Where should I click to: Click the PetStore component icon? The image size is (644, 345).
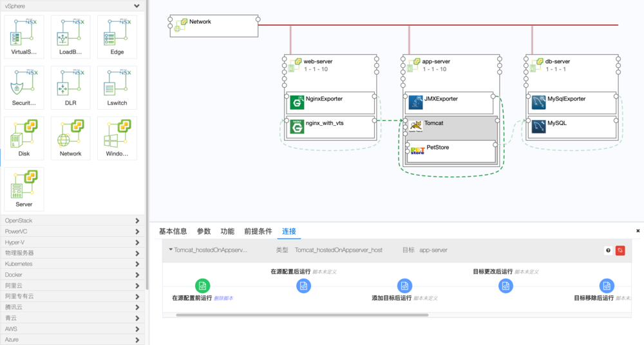click(417, 151)
